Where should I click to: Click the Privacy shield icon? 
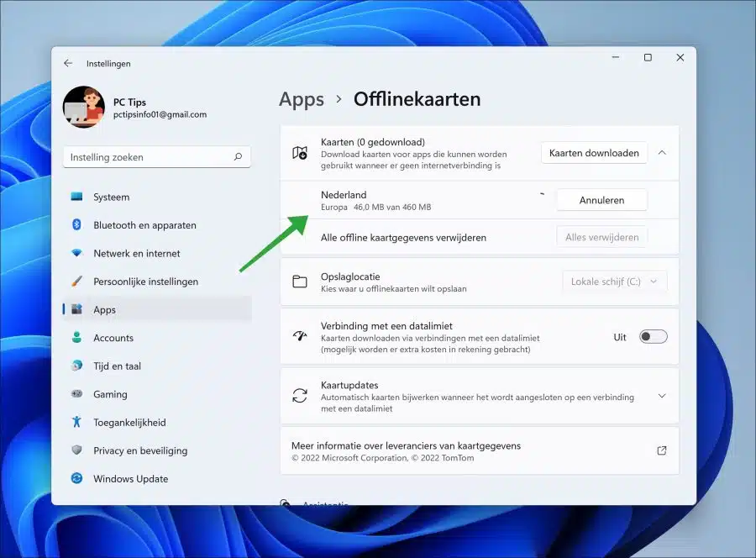[76, 450]
